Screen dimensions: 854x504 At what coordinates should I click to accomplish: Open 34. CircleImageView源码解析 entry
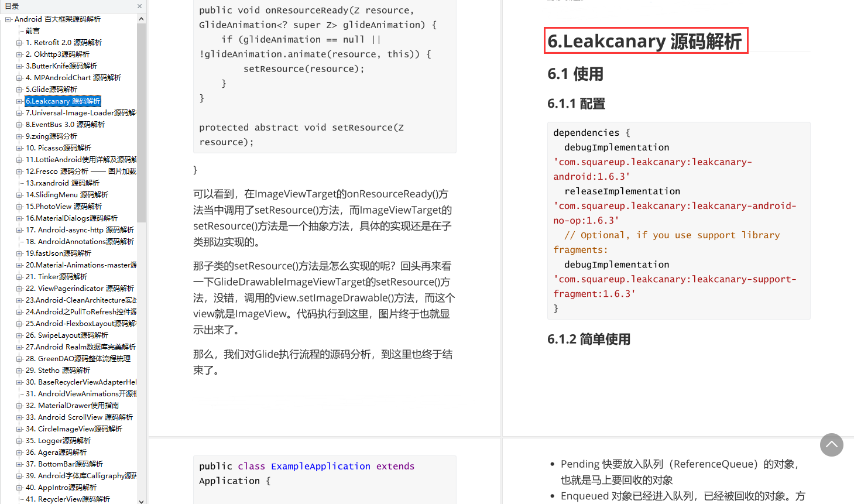point(74,429)
